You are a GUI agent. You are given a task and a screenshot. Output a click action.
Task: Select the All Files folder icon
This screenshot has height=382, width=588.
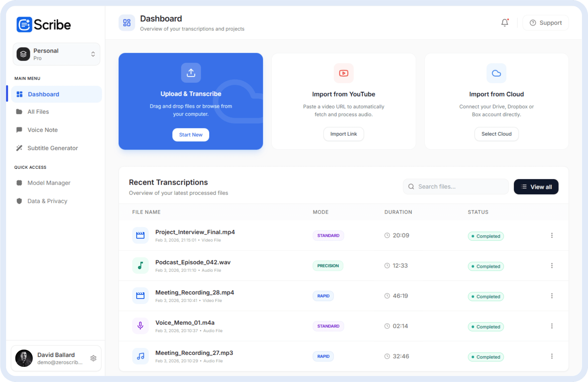click(x=19, y=112)
